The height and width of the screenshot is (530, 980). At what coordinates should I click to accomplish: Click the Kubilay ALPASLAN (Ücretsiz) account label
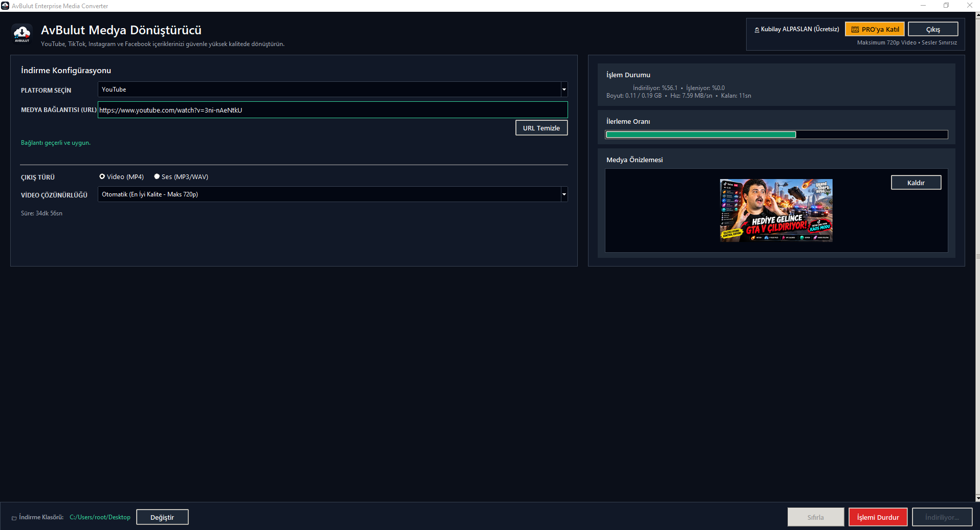click(800, 29)
